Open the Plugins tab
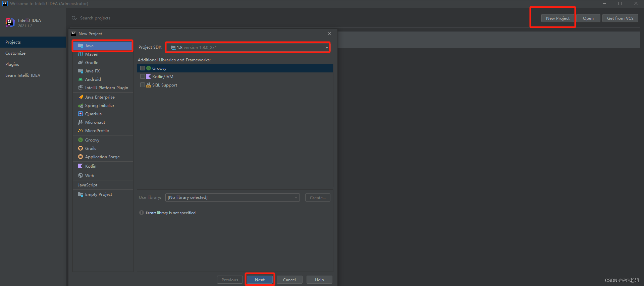The width and height of the screenshot is (644, 286). coord(33,64)
